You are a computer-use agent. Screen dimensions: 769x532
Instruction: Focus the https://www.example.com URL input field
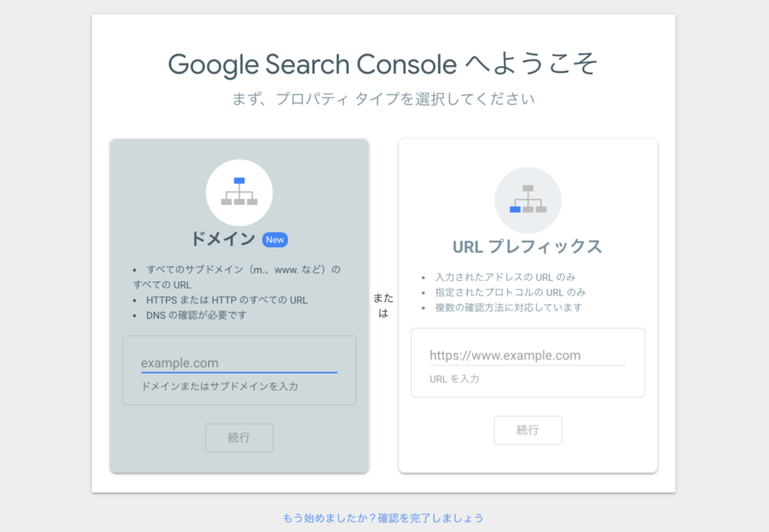[x=528, y=355]
